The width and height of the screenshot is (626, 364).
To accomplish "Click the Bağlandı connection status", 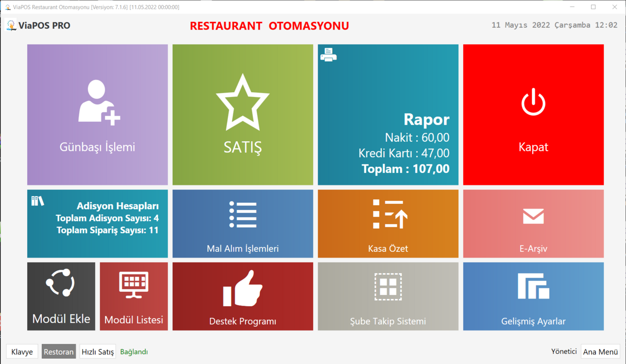I will [x=134, y=352].
